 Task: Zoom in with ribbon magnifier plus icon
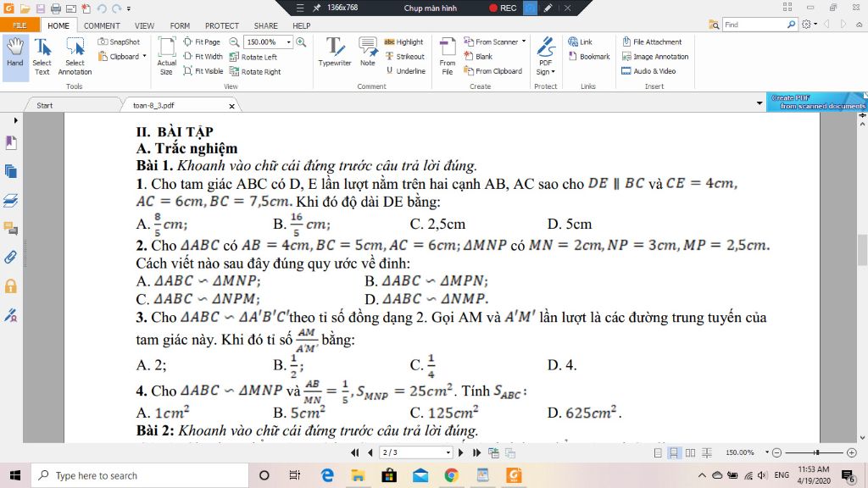[301, 42]
